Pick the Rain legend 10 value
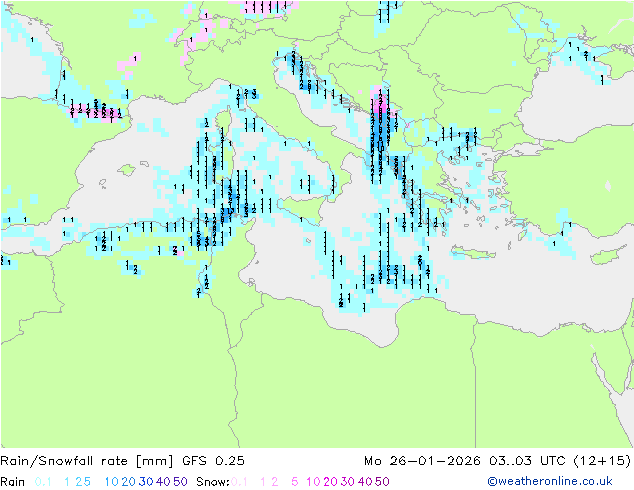634x490 pixels. pos(112,482)
